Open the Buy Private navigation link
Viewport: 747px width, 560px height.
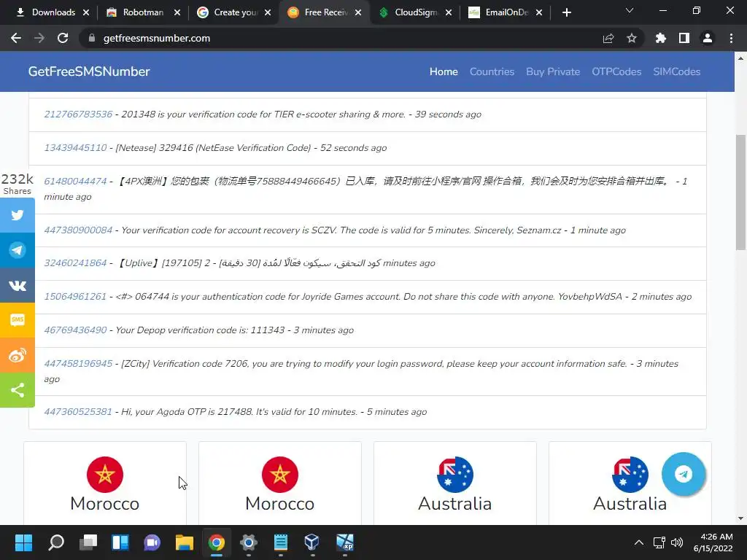point(553,71)
